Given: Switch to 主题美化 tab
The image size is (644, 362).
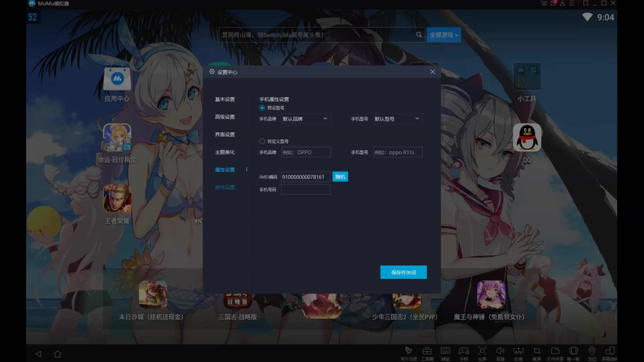Looking at the screenshot, I should point(225,152).
